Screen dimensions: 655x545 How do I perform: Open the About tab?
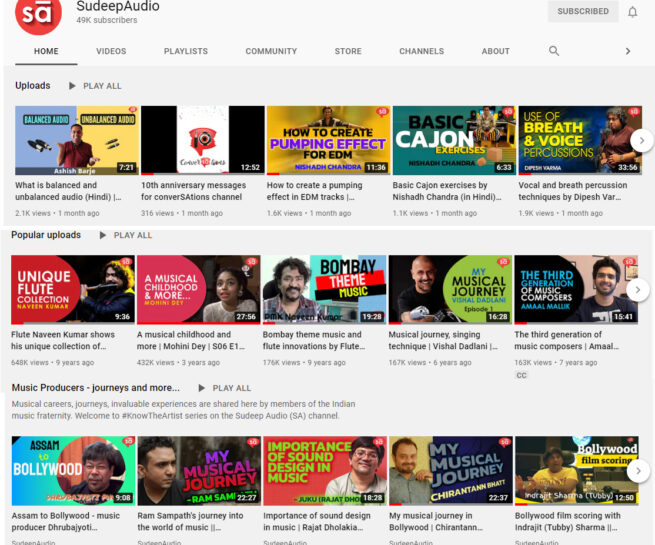(495, 51)
